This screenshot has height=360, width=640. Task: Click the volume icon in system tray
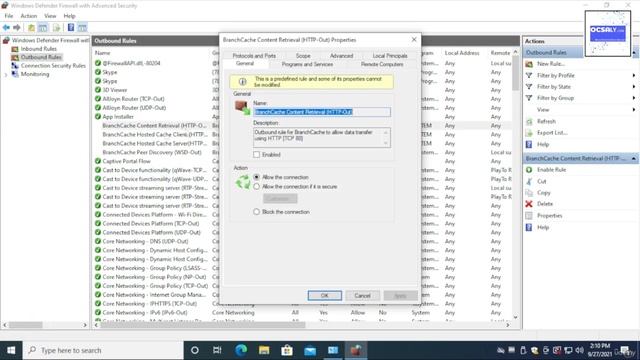point(579,350)
